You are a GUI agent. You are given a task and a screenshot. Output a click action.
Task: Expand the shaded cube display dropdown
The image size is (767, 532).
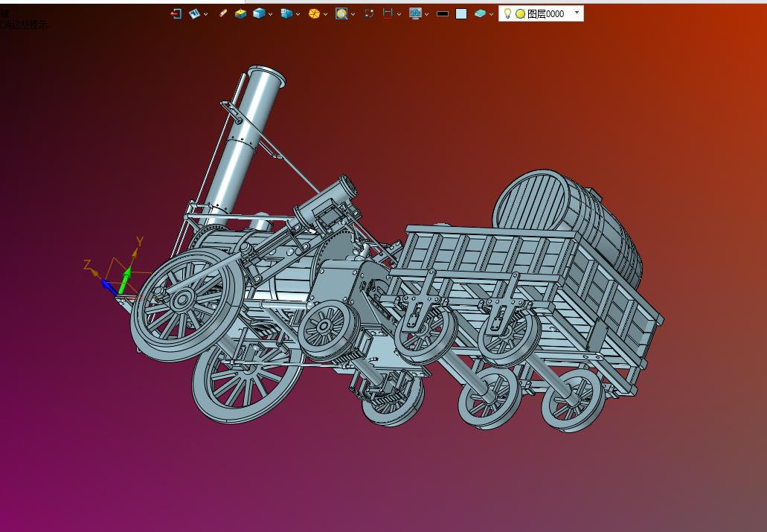270,14
